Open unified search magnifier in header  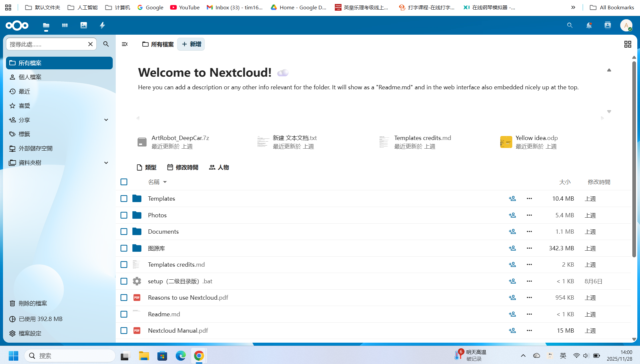[x=570, y=25]
